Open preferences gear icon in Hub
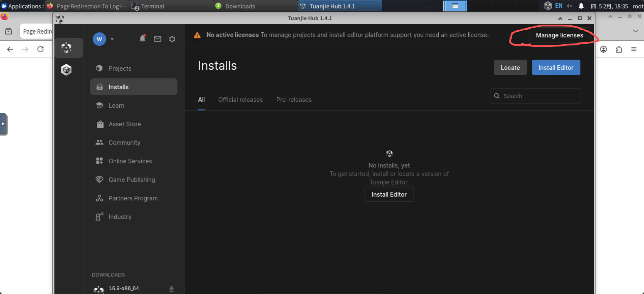The height and width of the screenshot is (294, 644). pyautogui.click(x=172, y=39)
